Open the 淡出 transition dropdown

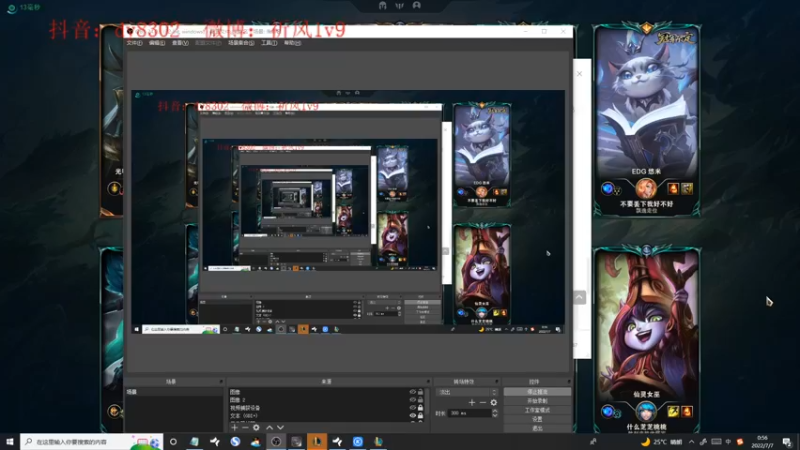[466, 392]
